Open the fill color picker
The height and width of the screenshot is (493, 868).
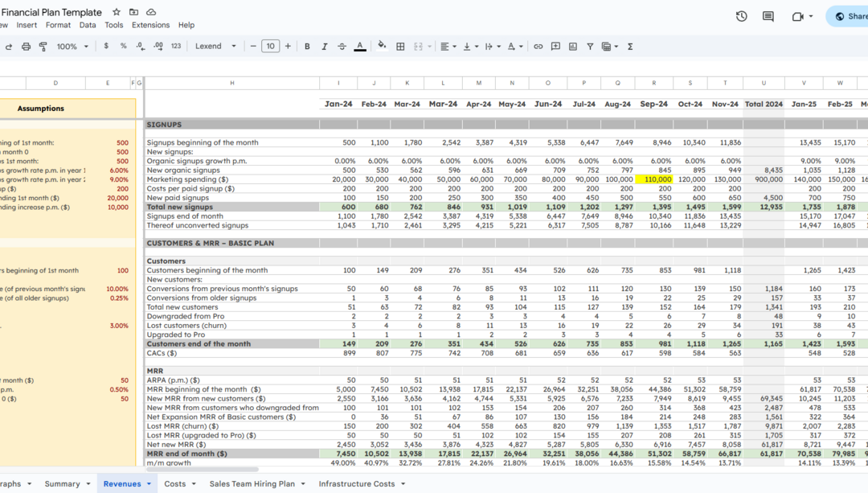pos(382,46)
